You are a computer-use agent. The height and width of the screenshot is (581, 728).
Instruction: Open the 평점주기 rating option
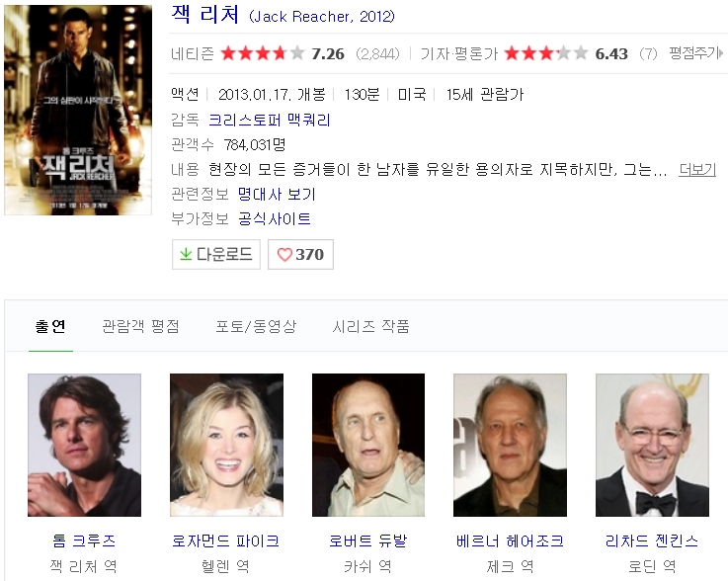[695, 53]
